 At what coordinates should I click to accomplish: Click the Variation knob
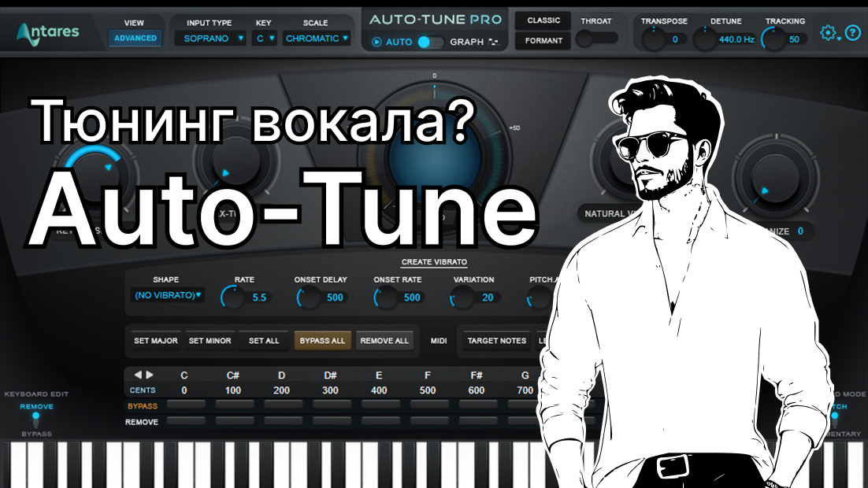(461, 298)
